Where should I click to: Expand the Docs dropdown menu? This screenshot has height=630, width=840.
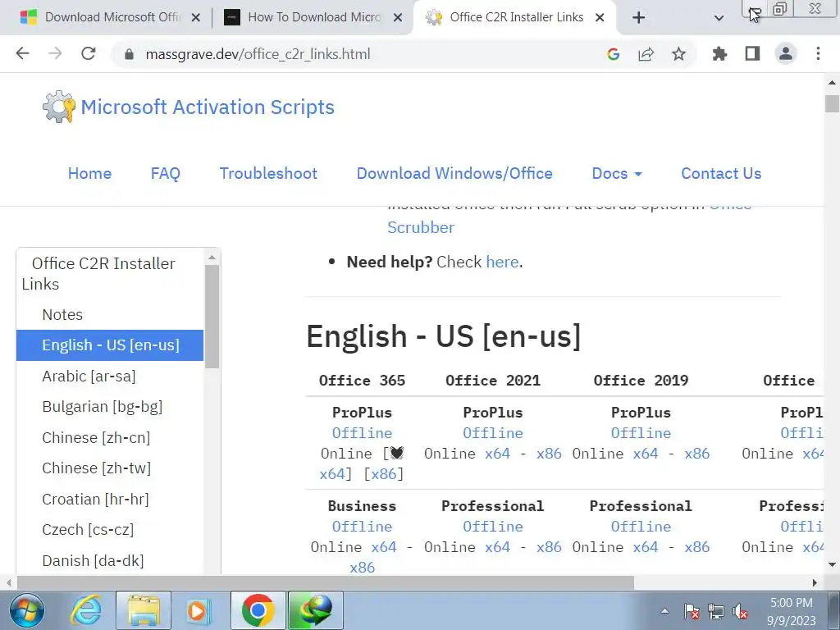coord(617,174)
